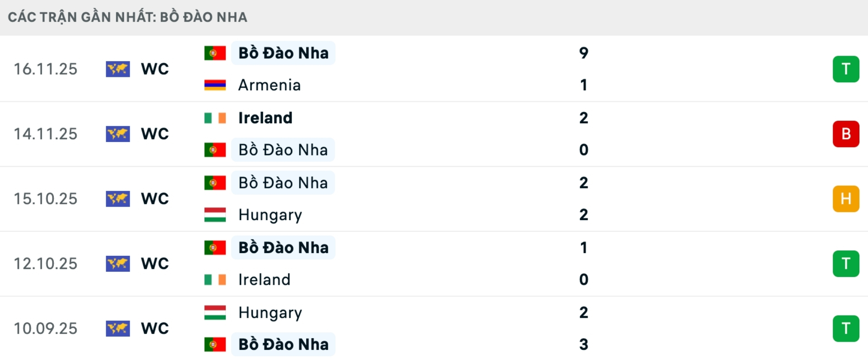Click Bồ Đào Nha in 10.09.25 match

pyautogui.click(x=283, y=344)
